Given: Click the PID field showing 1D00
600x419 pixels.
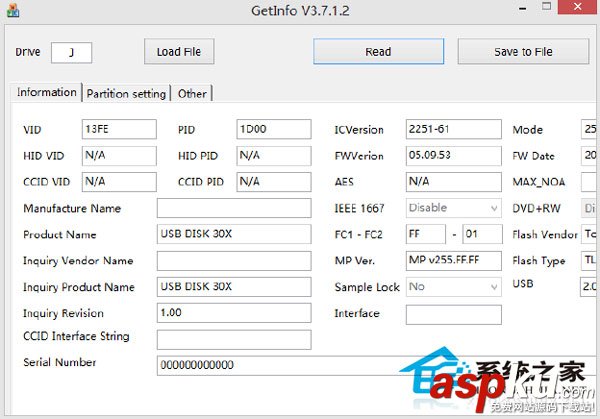Looking at the screenshot, I should (274, 129).
